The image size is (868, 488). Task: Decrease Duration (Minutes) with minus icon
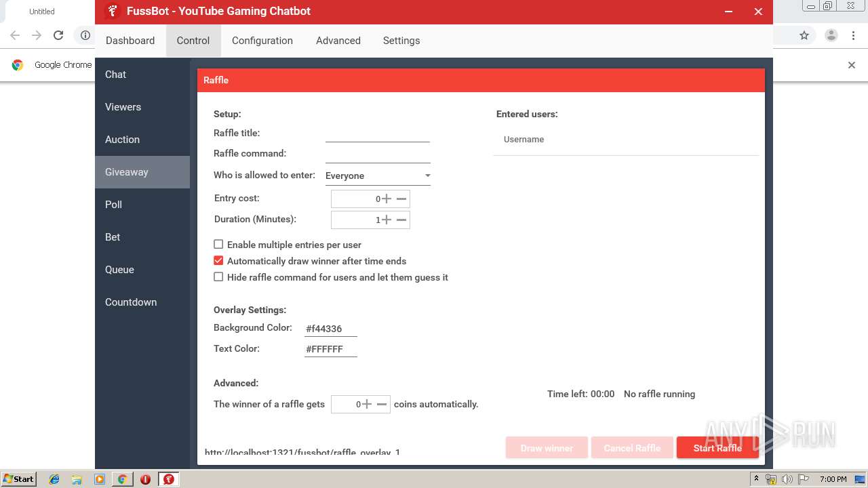coord(401,220)
